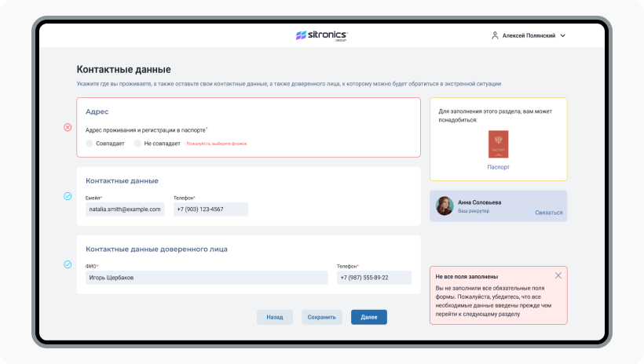
Task: Open user menu via chevron arrow
Action: click(x=563, y=35)
